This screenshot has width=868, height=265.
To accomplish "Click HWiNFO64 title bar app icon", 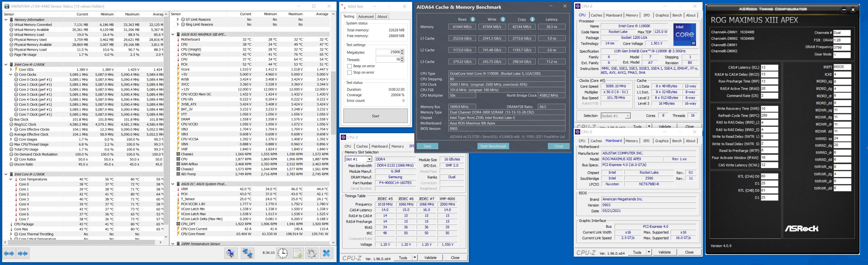I will [x=7, y=6].
